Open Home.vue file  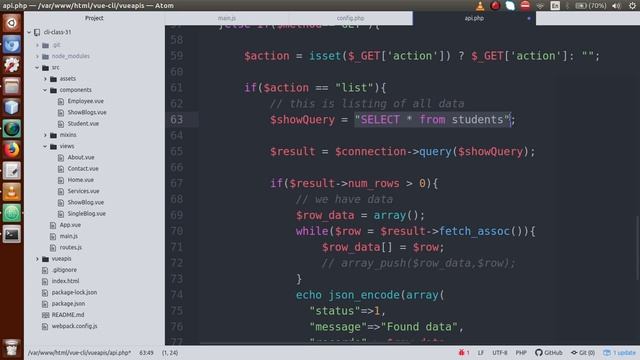pyautogui.click(x=80, y=180)
